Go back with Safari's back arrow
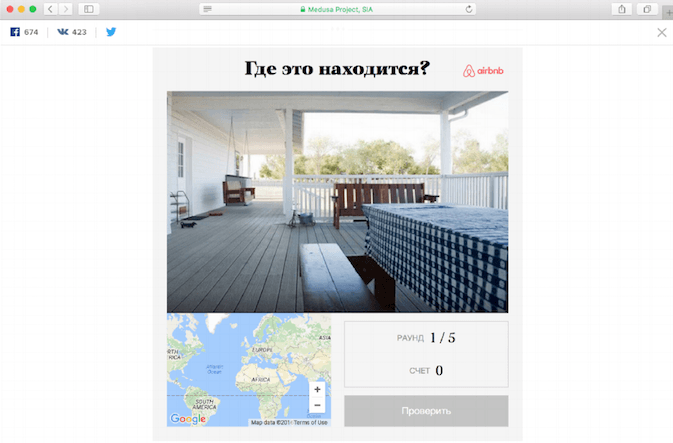The width and height of the screenshot is (673, 443). pyautogui.click(x=50, y=9)
